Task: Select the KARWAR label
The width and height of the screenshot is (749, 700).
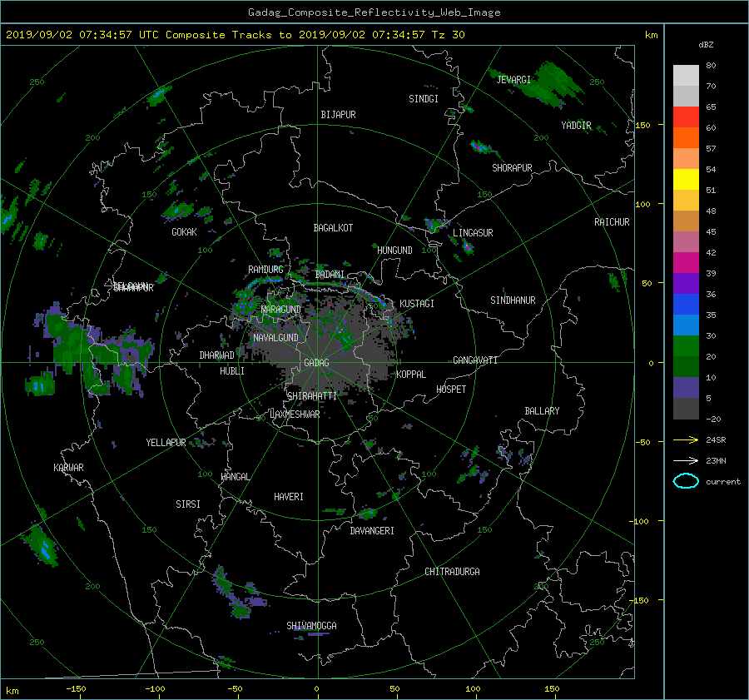Action: [x=68, y=467]
